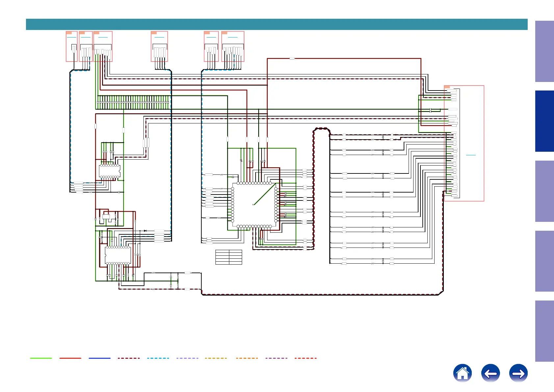The width and height of the screenshot is (554, 392).
Task: Click the solid blue legend line
Action: click(x=100, y=358)
